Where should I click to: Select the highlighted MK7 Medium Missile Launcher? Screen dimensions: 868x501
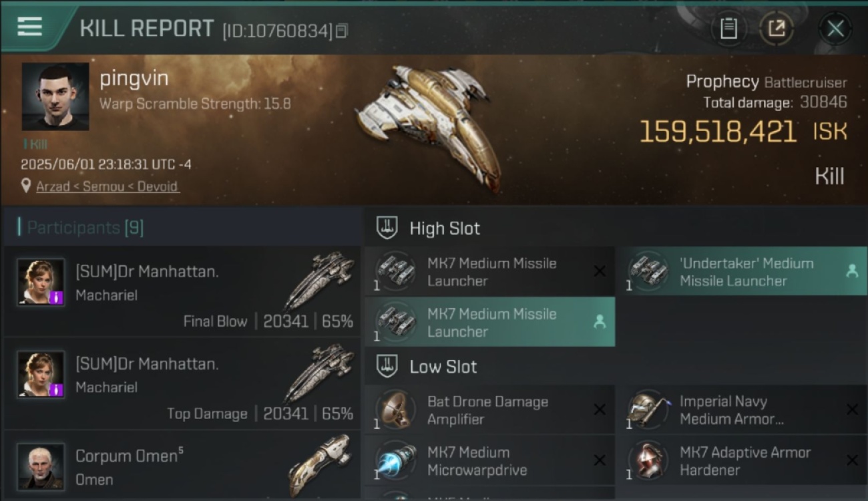(x=490, y=322)
